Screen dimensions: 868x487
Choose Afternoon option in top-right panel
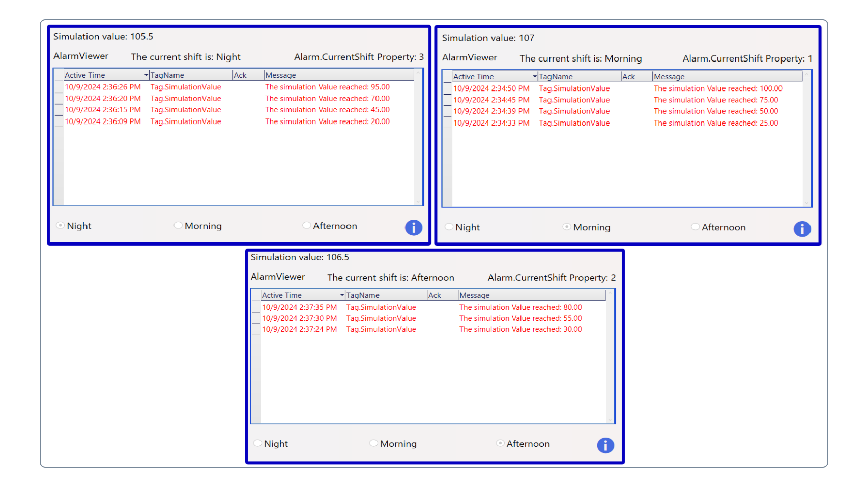pos(695,227)
